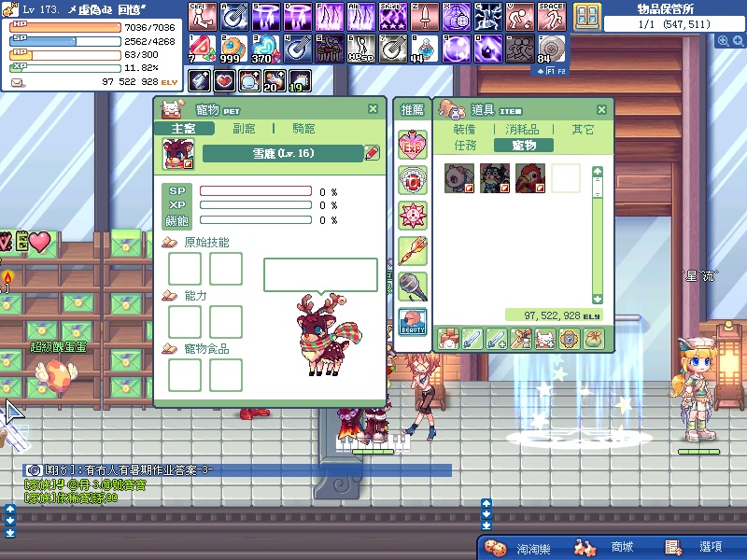Use the Shift-key three-star skill slot
747x560 pixels.
click(x=393, y=17)
